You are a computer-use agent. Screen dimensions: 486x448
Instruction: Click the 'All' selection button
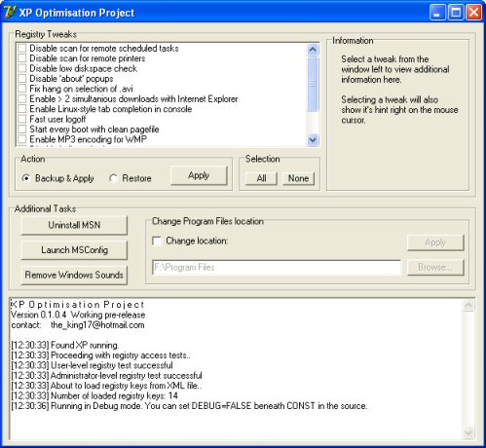261,178
